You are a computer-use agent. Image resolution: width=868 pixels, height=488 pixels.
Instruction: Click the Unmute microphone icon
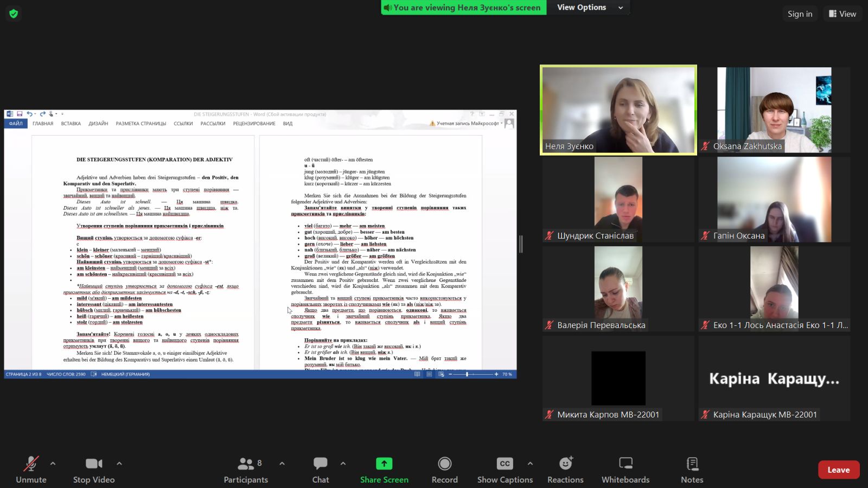(x=31, y=464)
